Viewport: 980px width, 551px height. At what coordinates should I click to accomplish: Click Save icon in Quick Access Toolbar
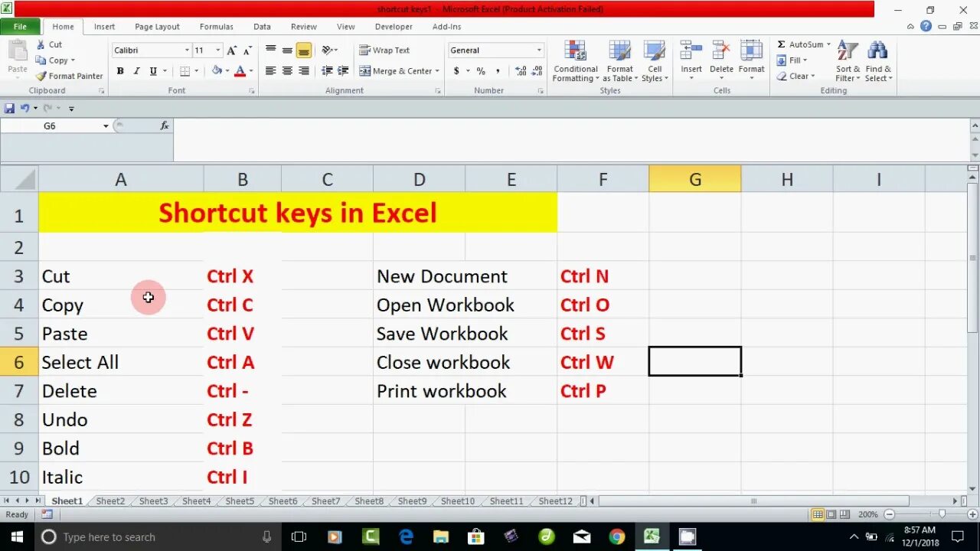click(x=9, y=109)
